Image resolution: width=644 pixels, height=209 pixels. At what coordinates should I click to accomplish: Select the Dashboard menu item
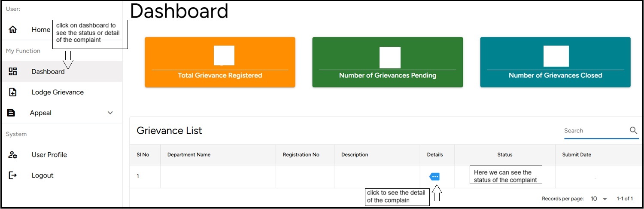48,72
